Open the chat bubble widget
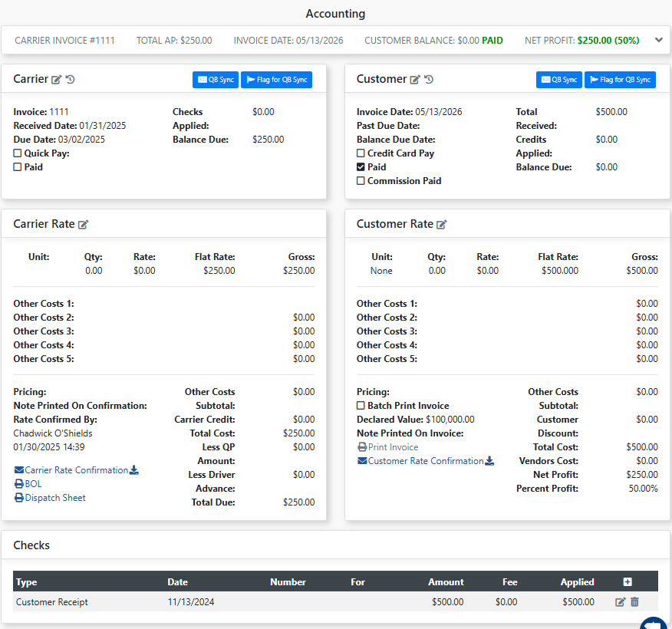 click(x=655, y=624)
